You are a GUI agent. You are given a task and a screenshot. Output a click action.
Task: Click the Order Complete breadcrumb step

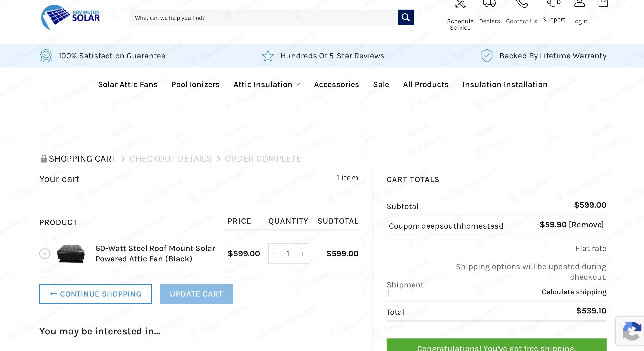pos(263,159)
